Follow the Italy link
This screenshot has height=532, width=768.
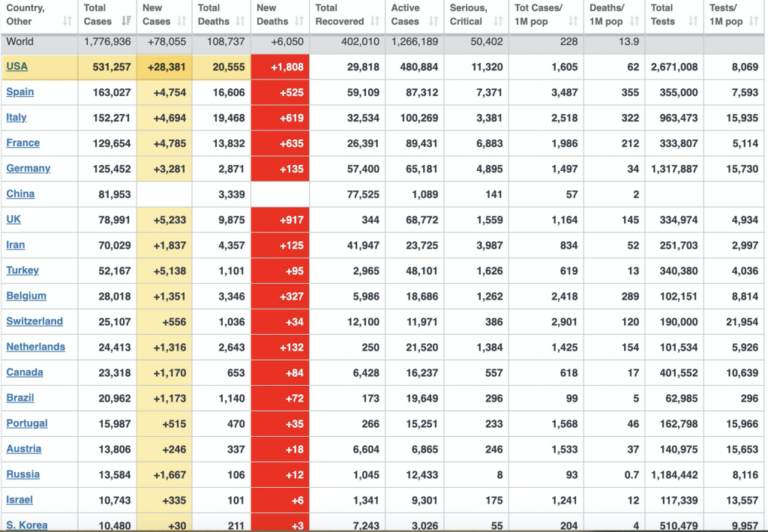coord(16,118)
